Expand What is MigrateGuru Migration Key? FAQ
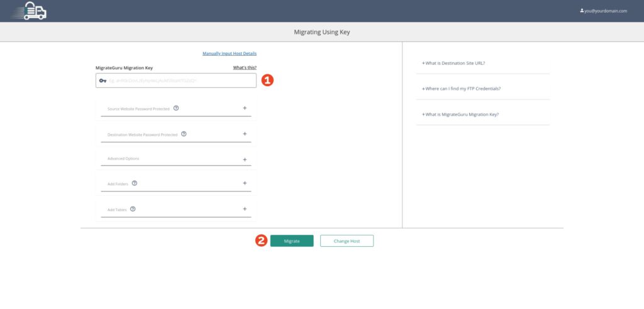Image resolution: width=644 pixels, height=309 pixels. pyautogui.click(x=460, y=114)
